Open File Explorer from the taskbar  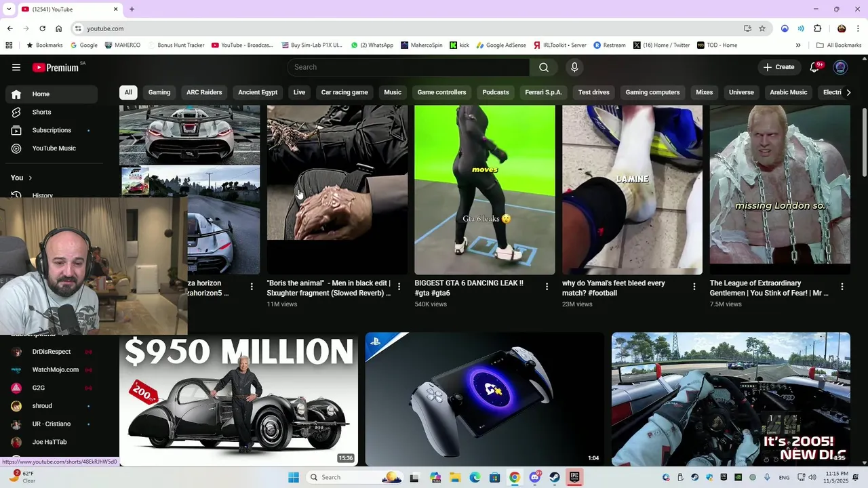[455, 477]
